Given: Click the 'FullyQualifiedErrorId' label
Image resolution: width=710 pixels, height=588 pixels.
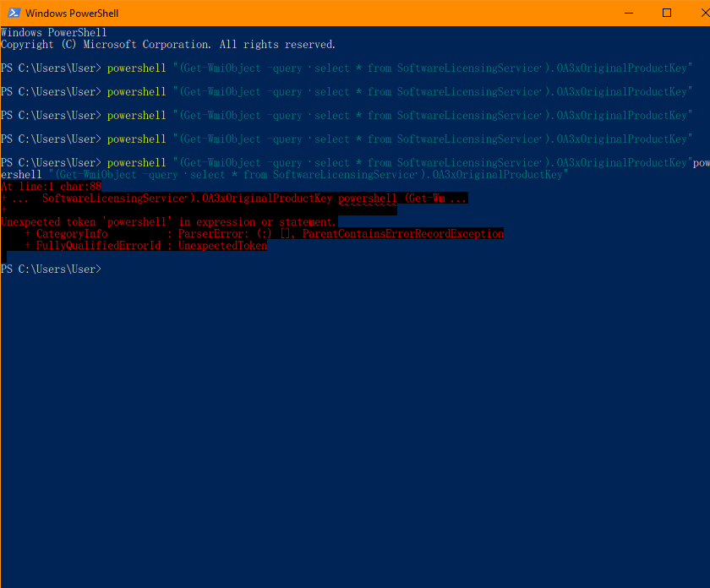Looking at the screenshot, I should coord(98,245).
